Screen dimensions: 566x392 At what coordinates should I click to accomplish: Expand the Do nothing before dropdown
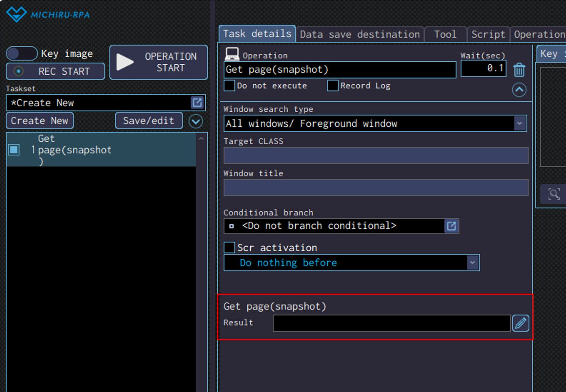[473, 263]
